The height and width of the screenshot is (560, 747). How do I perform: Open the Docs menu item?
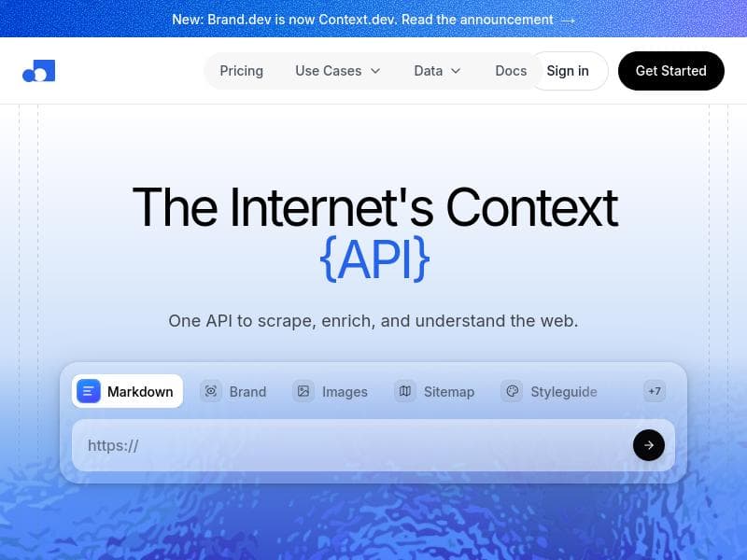pyautogui.click(x=511, y=70)
